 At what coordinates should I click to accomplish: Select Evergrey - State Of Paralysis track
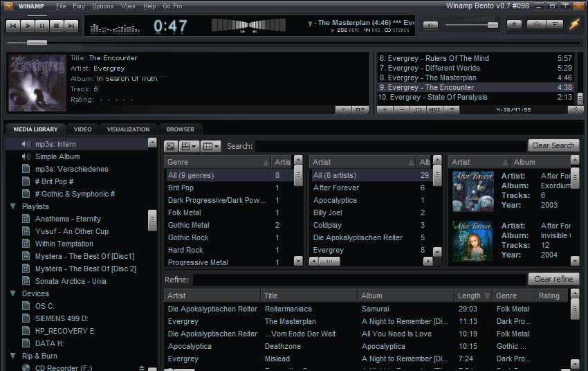475,97
